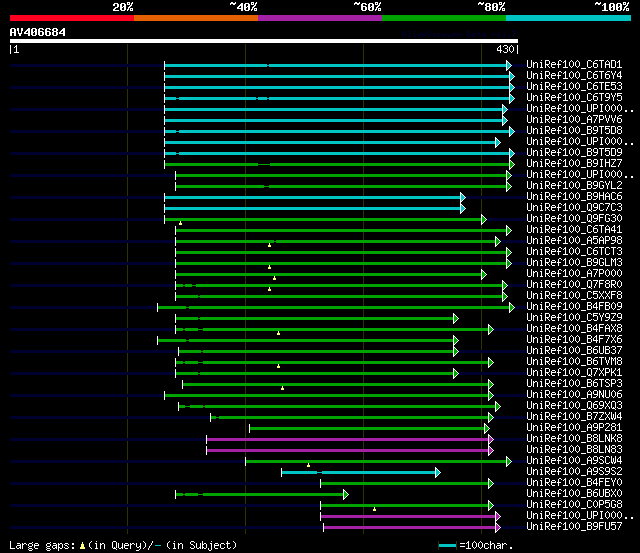The height and width of the screenshot is (553, 640).
Task: Select the green alignment bar for UniRef100_A9NU06
Action: coord(329,395)
